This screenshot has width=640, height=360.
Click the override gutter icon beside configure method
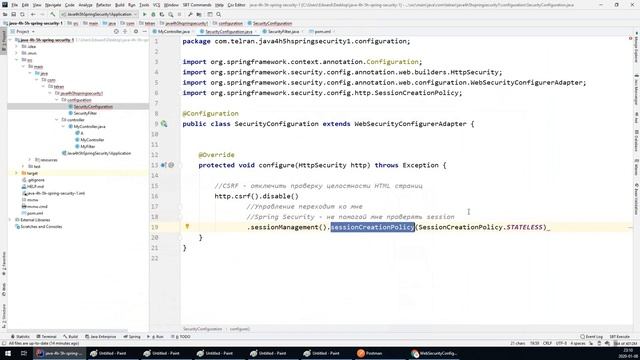pyautogui.click(x=164, y=165)
